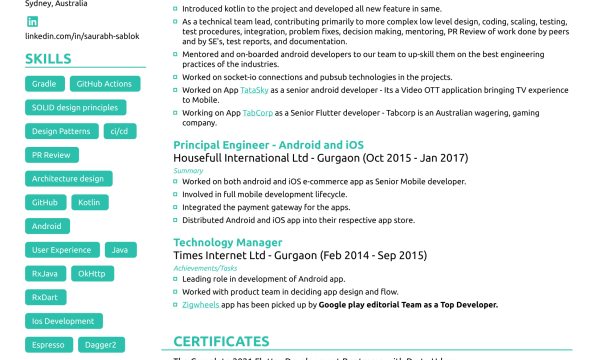
Task: Click the Summary label under Housefull International
Action: [188, 171]
